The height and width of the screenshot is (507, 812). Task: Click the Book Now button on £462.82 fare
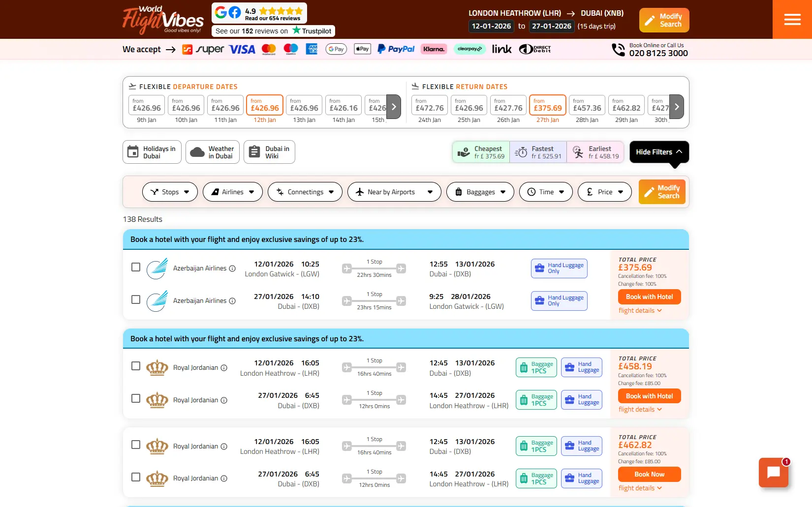click(649, 474)
